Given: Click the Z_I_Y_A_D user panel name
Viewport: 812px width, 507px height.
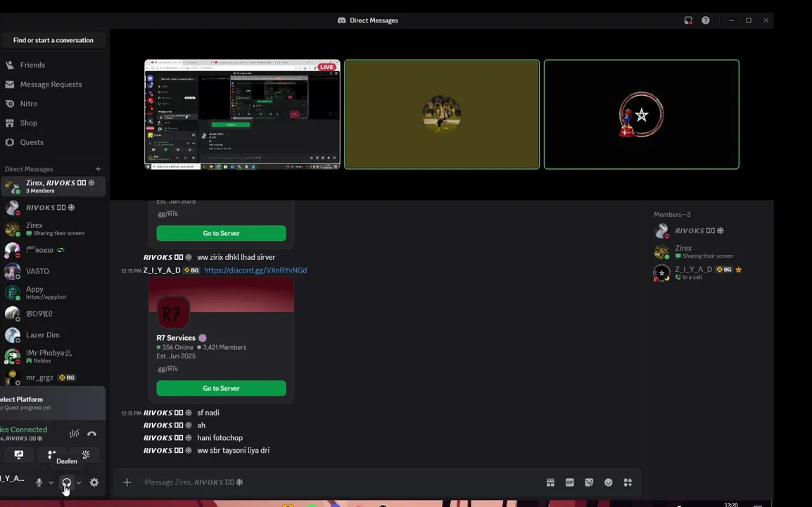Looking at the screenshot, I should click(13, 479).
